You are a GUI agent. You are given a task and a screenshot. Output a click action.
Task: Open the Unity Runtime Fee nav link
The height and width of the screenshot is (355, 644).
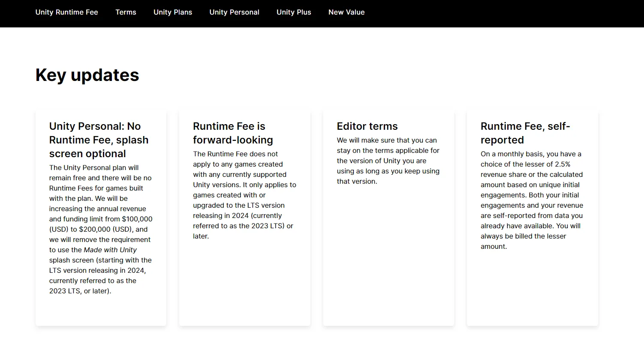66,12
